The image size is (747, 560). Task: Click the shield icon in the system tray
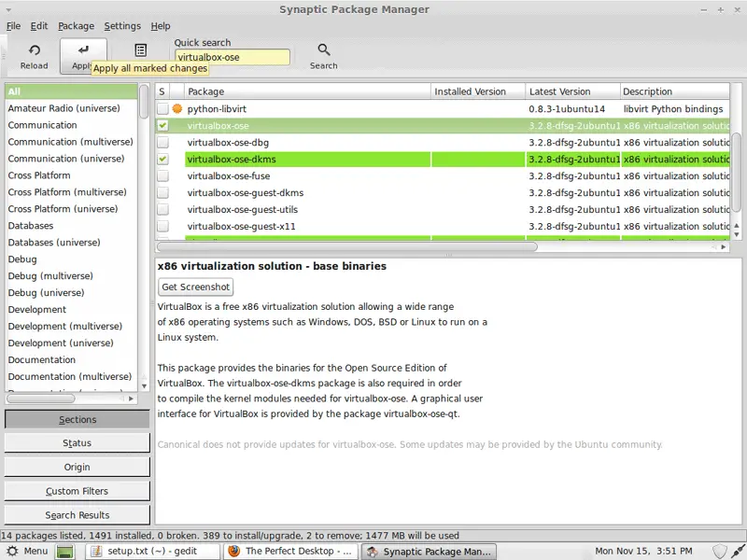[x=719, y=552]
